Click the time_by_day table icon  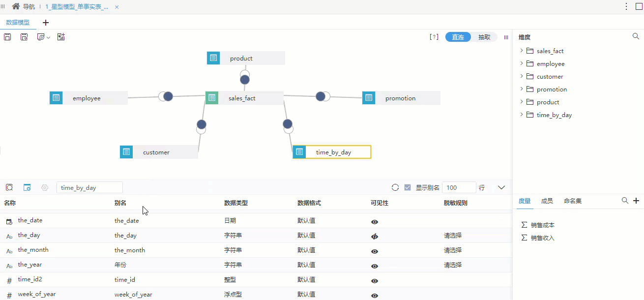pyautogui.click(x=299, y=152)
